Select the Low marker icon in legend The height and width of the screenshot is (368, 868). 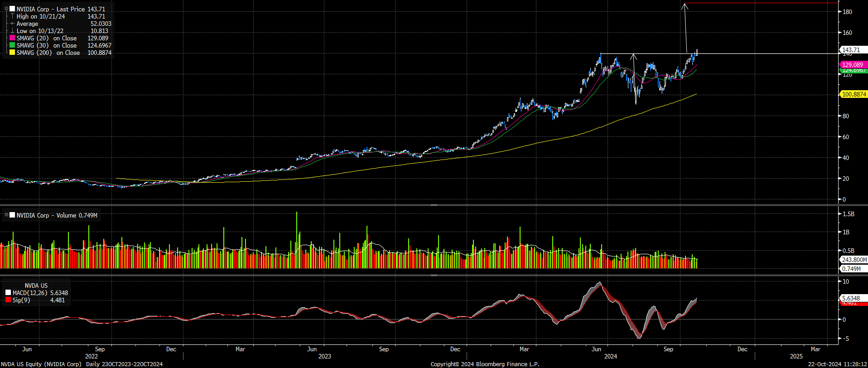coord(13,31)
